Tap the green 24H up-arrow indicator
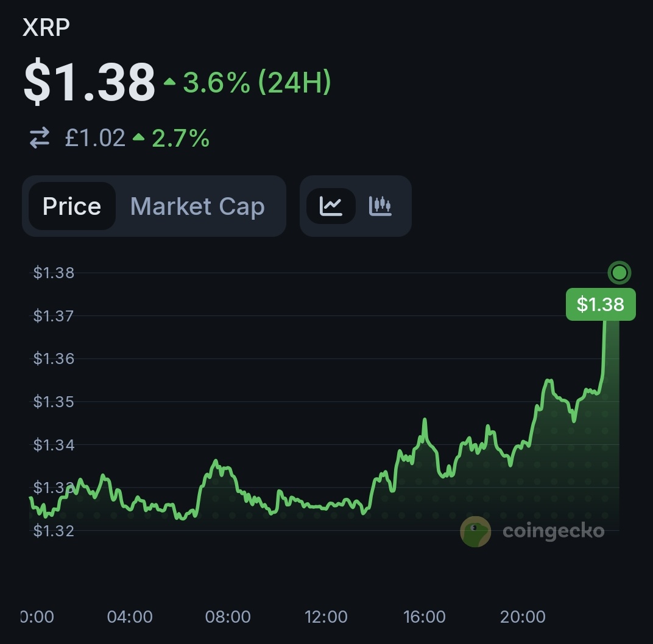Viewport: 653px width, 644px height. (x=169, y=82)
